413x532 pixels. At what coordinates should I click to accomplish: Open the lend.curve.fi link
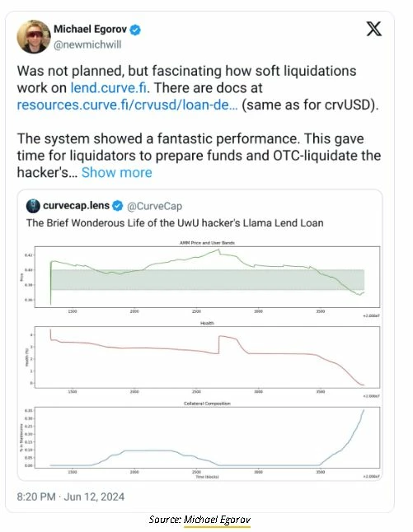coord(108,88)
